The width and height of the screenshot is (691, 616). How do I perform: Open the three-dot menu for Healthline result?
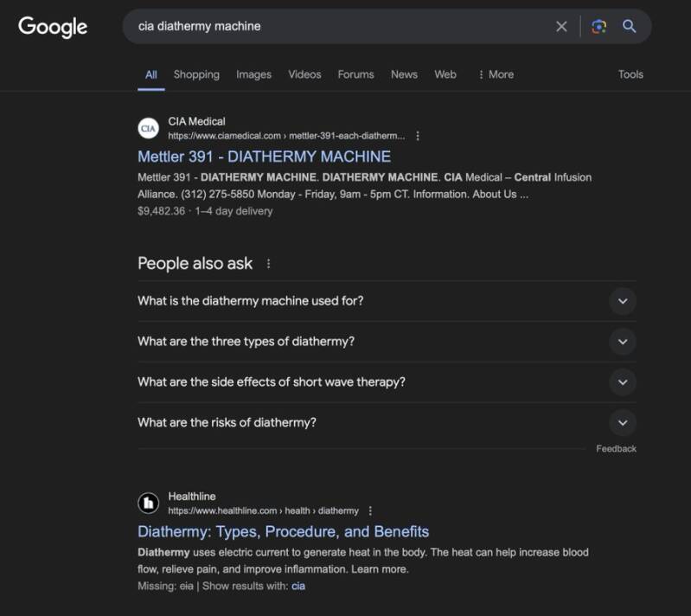[371, 511]
